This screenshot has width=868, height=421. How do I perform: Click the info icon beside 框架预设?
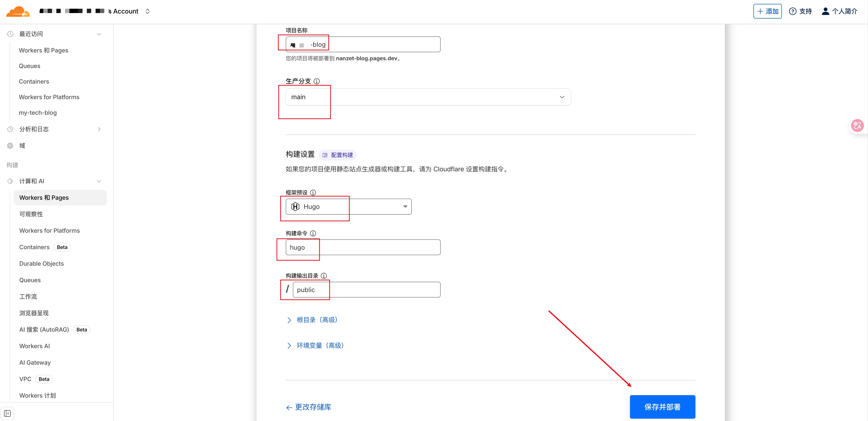click(x=313, y=192)
